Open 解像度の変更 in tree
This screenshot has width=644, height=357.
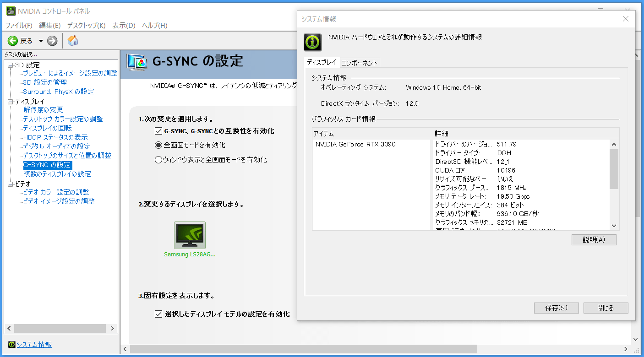(x=43, y=110)
